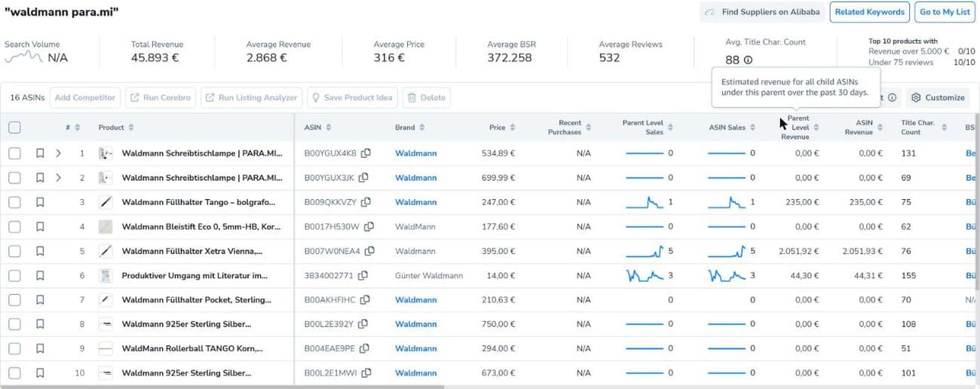The height and width of the screenshot is (389, 980).
Task: Click the Search Volume trend sparkline
Action: (23, 57)
